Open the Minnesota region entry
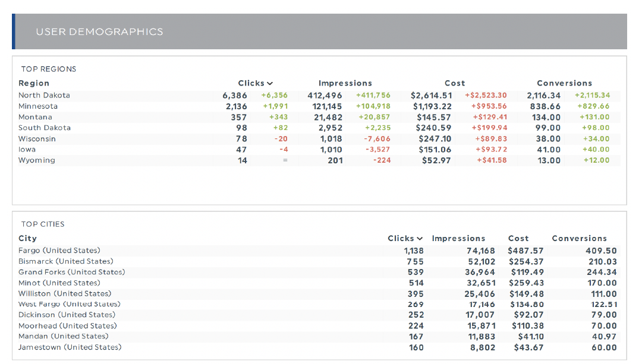This screenshot has height=364, width=642. 38,106
